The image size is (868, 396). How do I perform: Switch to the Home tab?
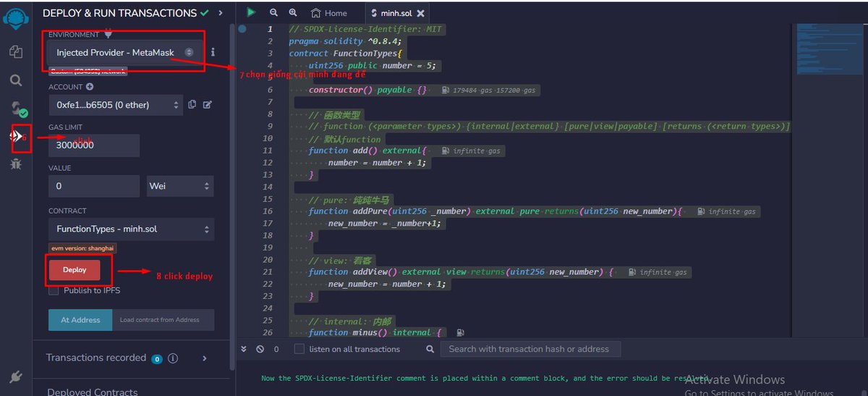pos(329,13)
